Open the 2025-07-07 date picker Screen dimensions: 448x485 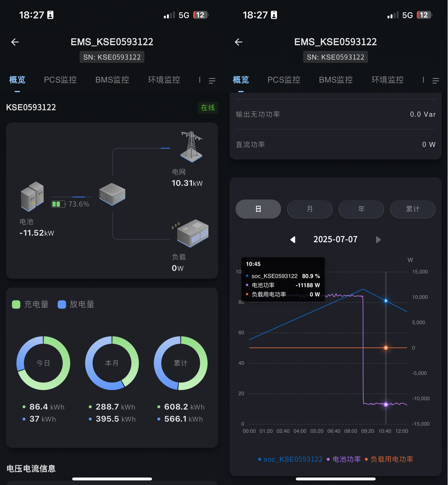(x=335, y=239)
